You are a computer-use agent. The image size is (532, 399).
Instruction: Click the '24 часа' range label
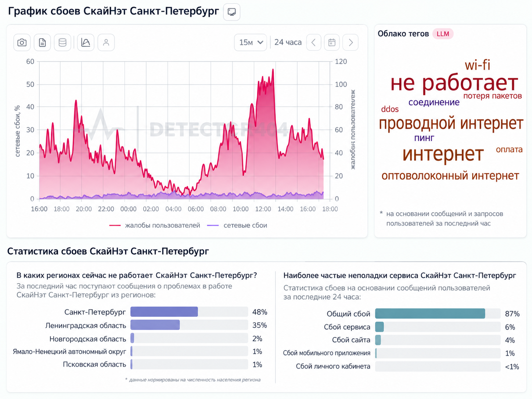pos(288,42)
